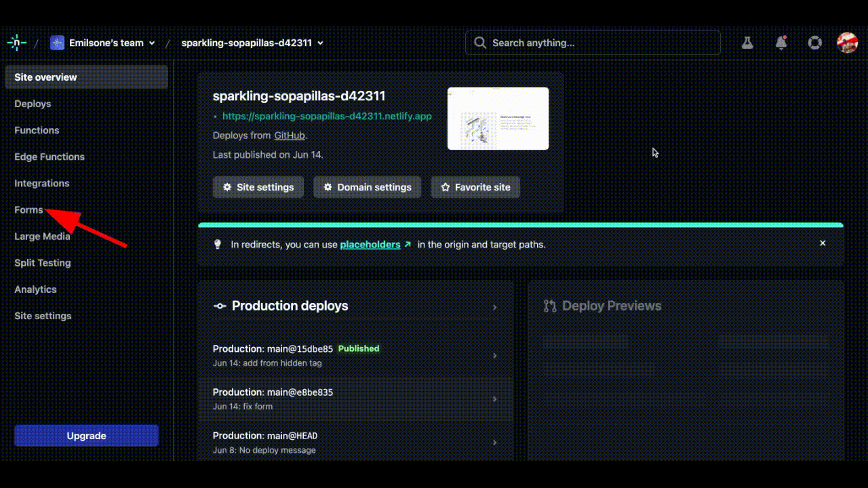Open the main@15dbe85 Published deploy
Image resolution: width=868 pixels, height=488 pixels.
pyautogui.click(x=355, y=355)
